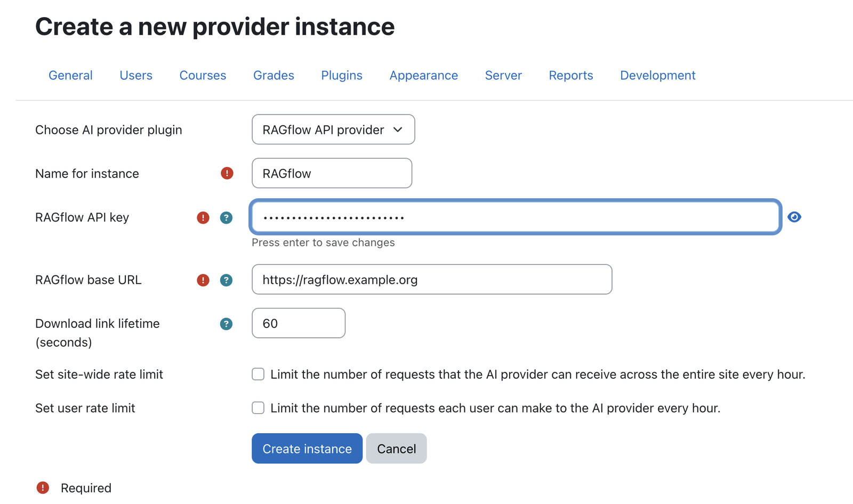Open the Appearance tab
The height and width of the screenshot is (504, 853).
(x=423, y=75)
